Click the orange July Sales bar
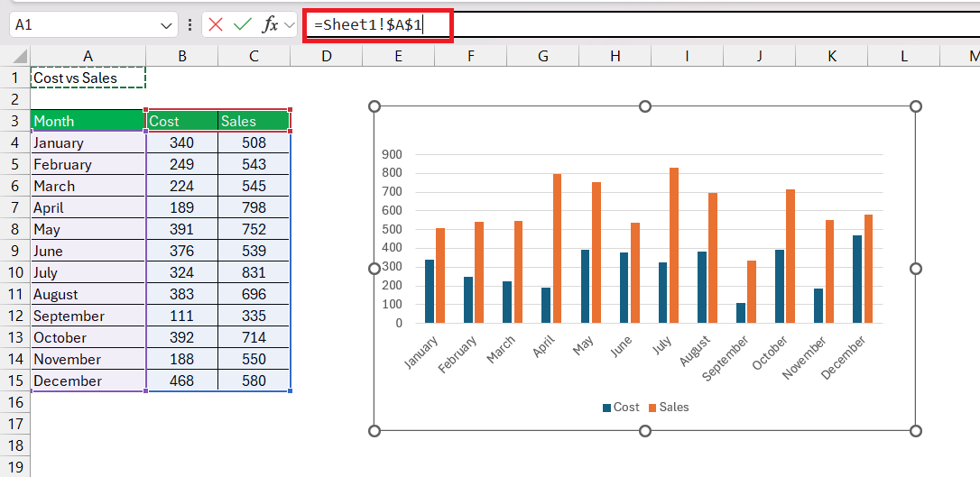Screen dimensions: 980x477 click(x=674, y=245)
